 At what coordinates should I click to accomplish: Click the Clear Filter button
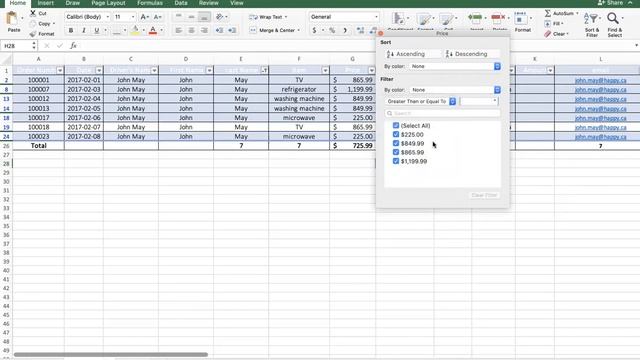[484, 195]
